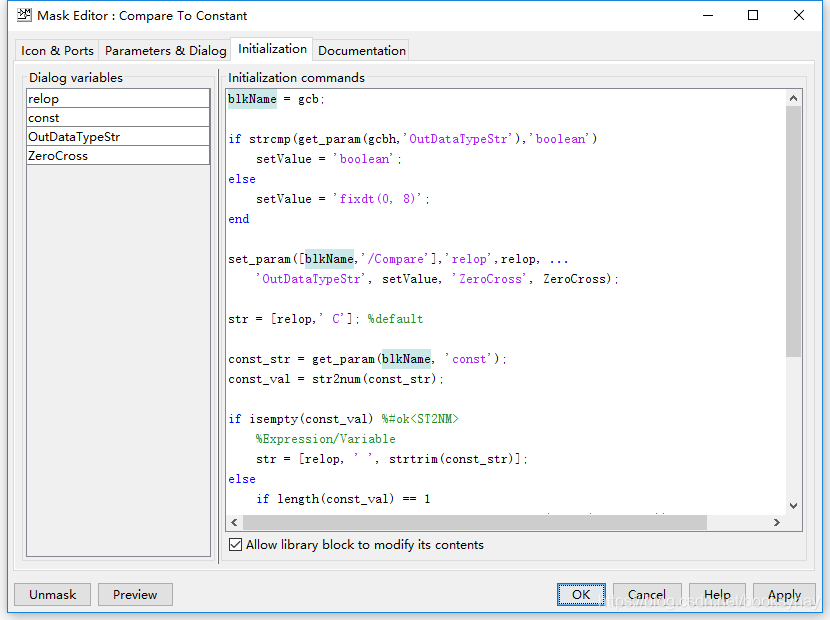The image size is (830, 620).
Task: Click the setValue = 'boolean' line
Action: [329, 159]
